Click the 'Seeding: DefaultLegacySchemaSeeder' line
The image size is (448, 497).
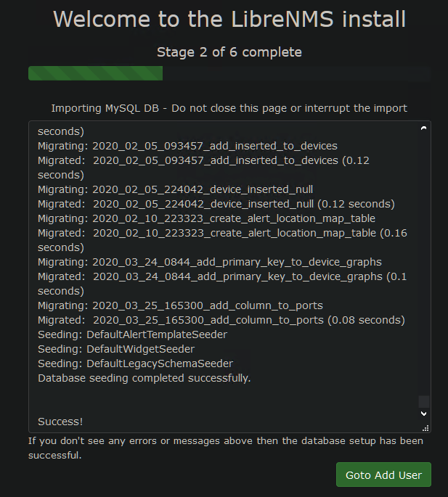[136, 363]
